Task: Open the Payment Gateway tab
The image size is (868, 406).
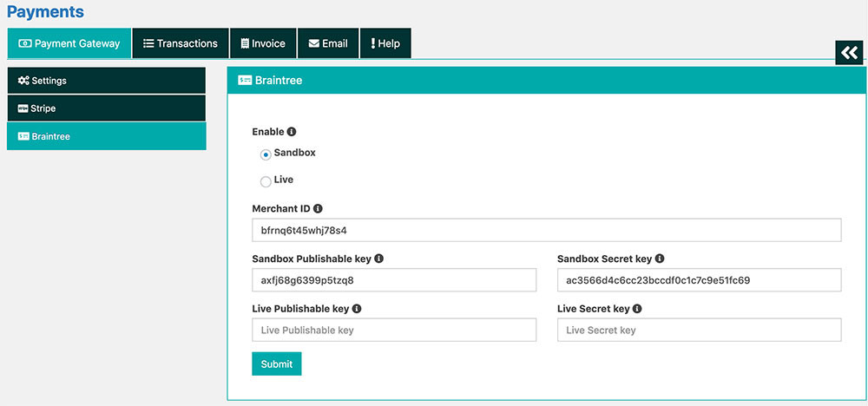Action: [69, 43]
